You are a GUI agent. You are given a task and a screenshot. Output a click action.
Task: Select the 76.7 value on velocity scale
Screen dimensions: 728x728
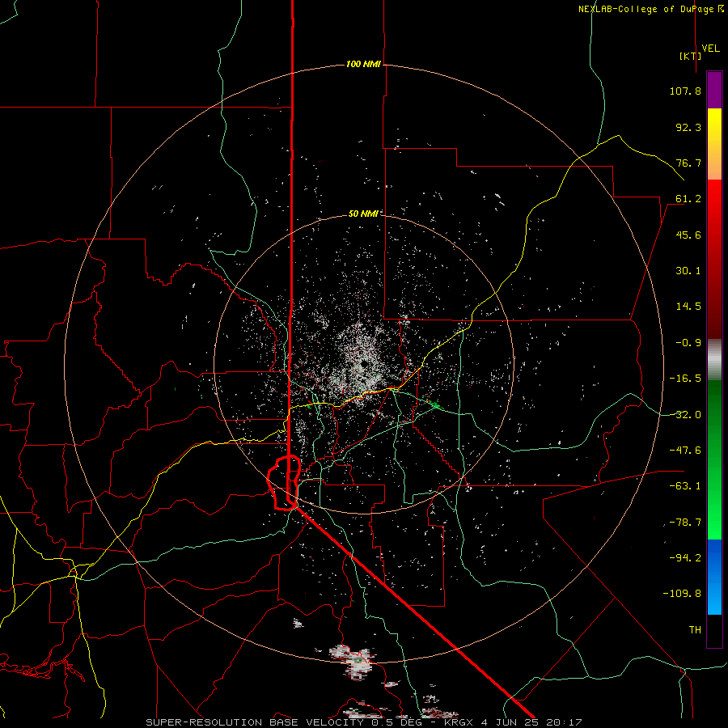click(688, 163)
